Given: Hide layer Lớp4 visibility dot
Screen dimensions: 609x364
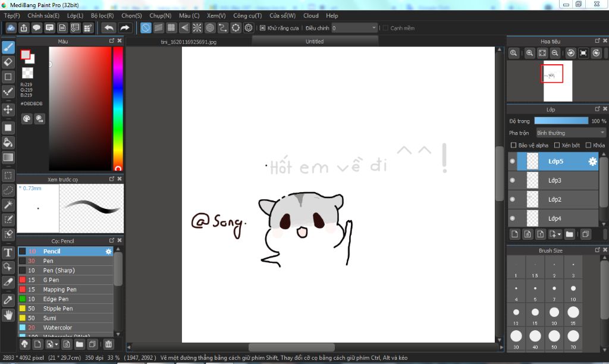Looking at the screenshot, I should (512, 218).
